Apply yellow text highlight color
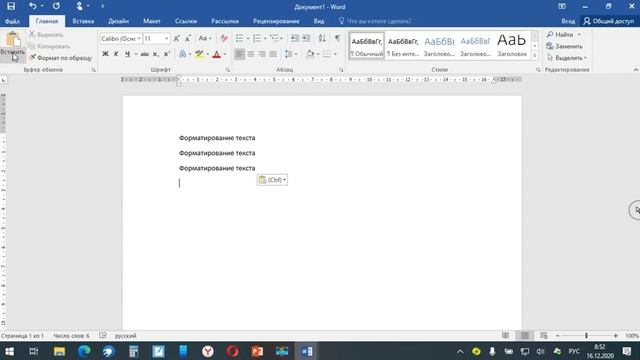This screenshot has height=360, width=640. point(199,54)
